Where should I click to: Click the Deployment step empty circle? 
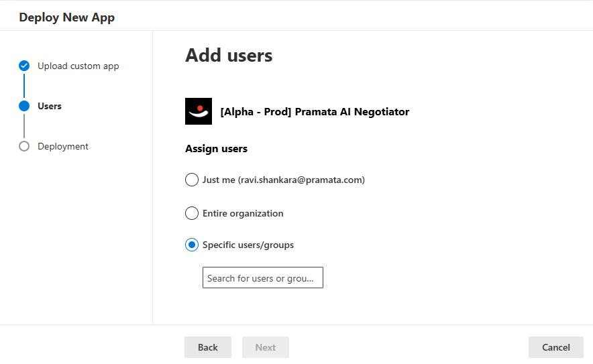[x=24, y=146]
